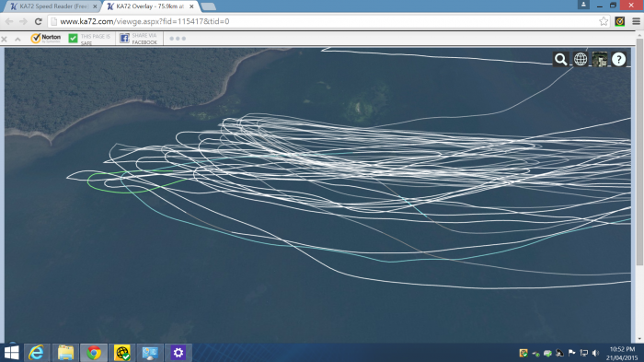Open Internet Explorer from taskbar
The image size is (644, 362).
pyautogui.click(x=37, y=353)
